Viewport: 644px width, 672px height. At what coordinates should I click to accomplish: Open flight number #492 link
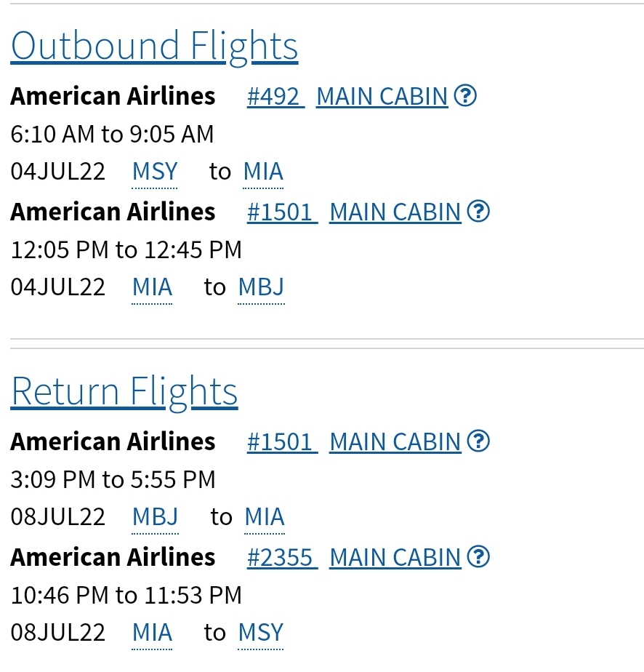click(275, 96)
